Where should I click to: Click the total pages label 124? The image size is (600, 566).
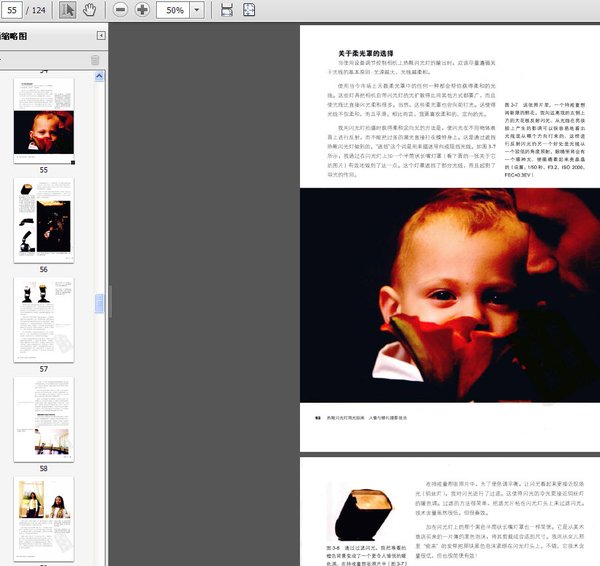pyautogui.click(x=38, y=10)
